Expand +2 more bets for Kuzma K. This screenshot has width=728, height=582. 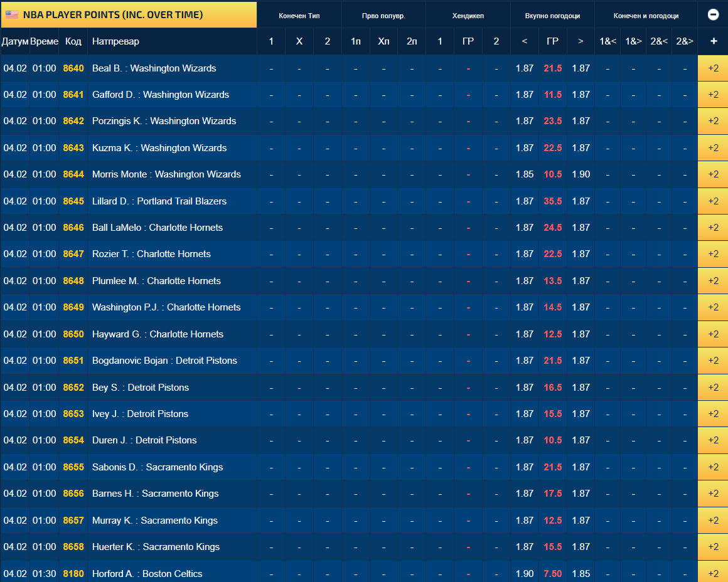pos(713,148)
